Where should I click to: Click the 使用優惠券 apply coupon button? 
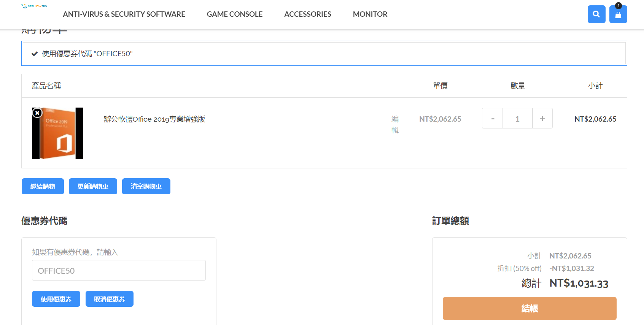[56, 299]
